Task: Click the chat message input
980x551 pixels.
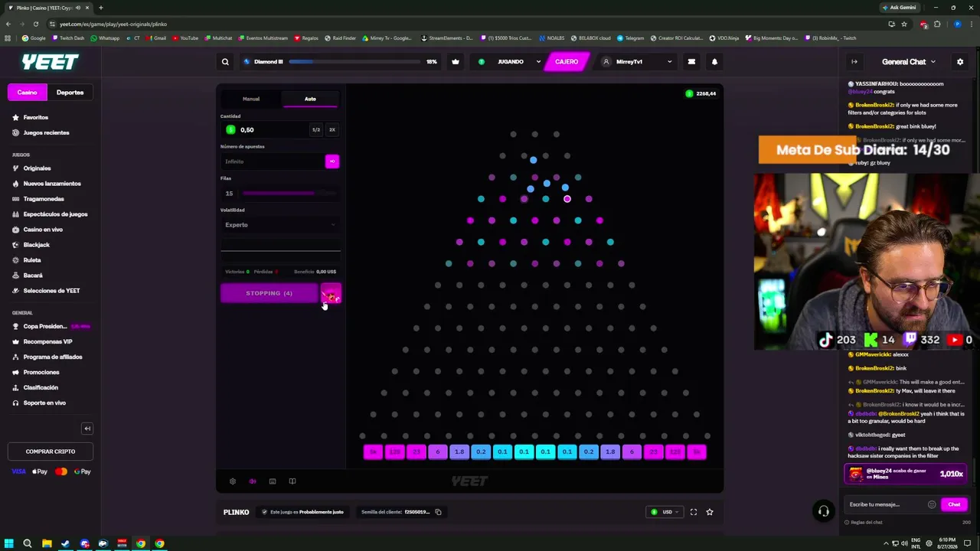Action: point(885,504)
